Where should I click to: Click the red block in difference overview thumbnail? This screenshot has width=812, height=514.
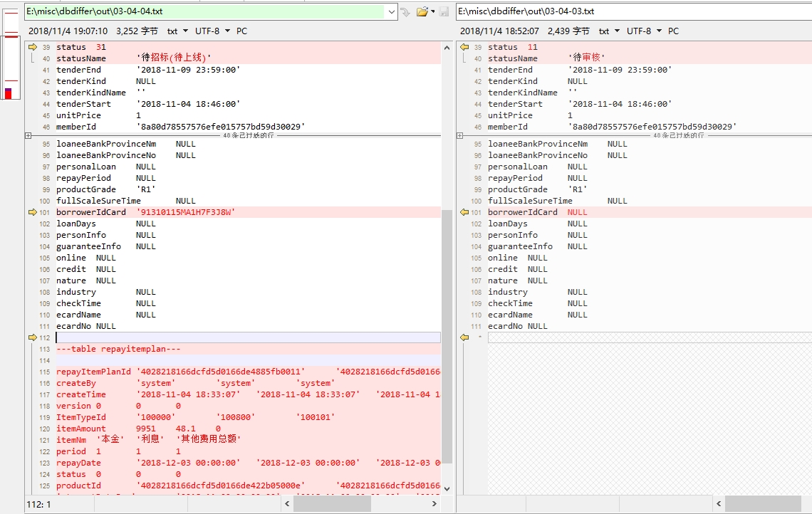9,93
